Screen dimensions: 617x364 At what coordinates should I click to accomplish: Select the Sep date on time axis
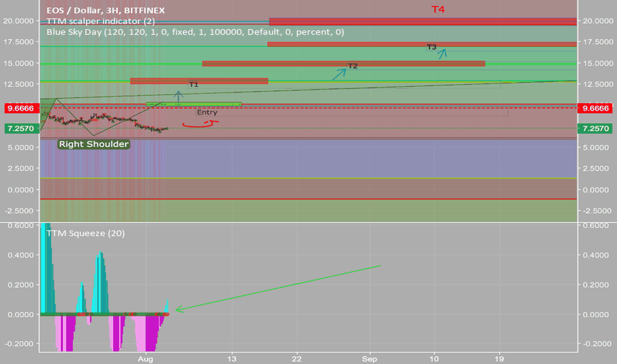click(369, 359)
